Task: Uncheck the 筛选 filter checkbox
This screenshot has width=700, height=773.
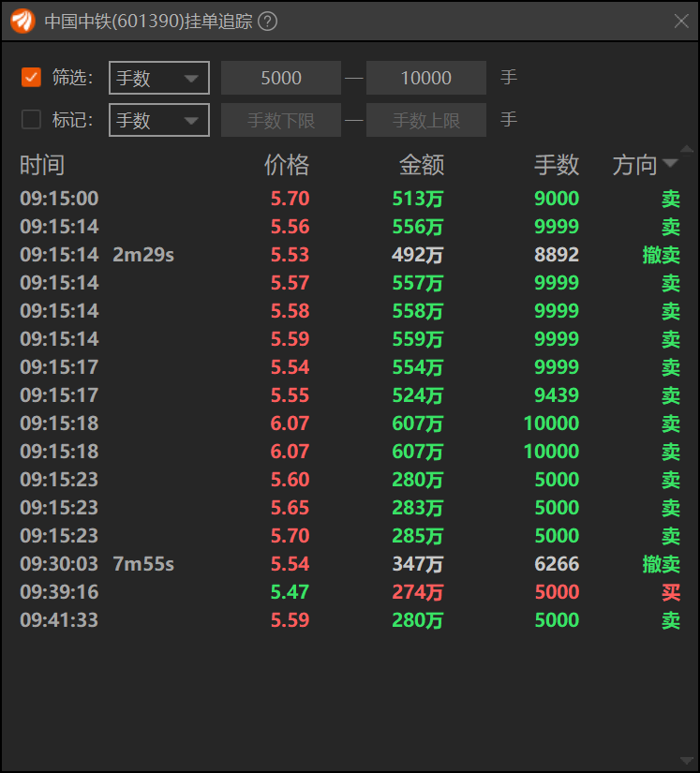Action: tap(32, 78)
